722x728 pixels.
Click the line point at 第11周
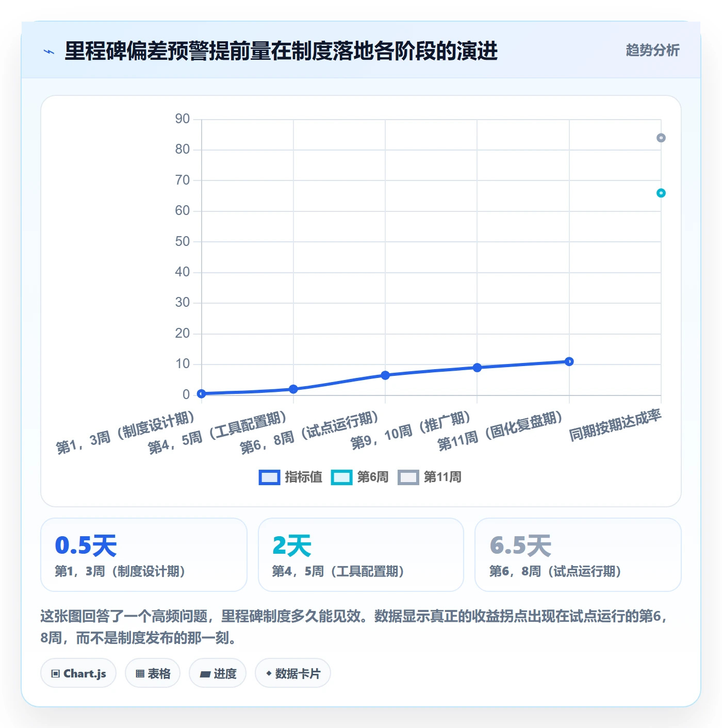click(569, 361)
